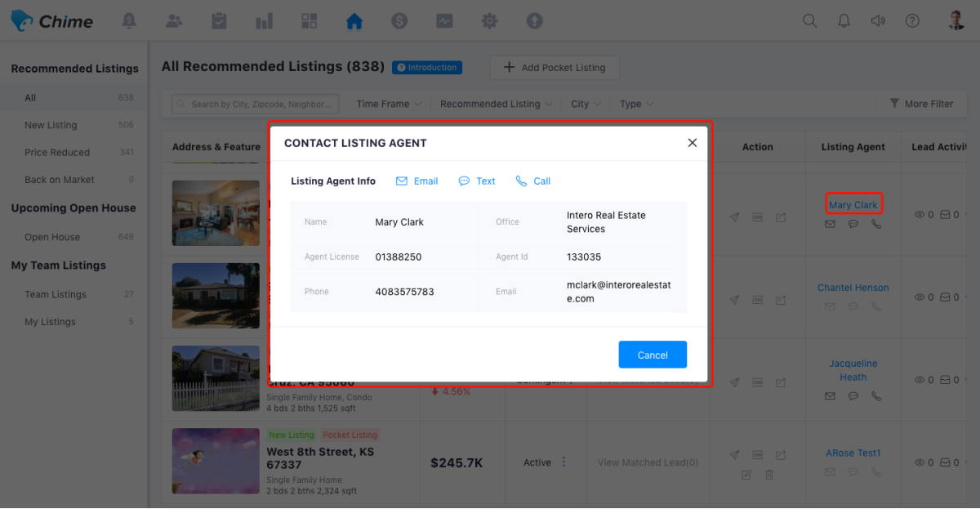Click the trash icon for West 8th Street listing
The image size is (980, 509).
tap(769, 475)
